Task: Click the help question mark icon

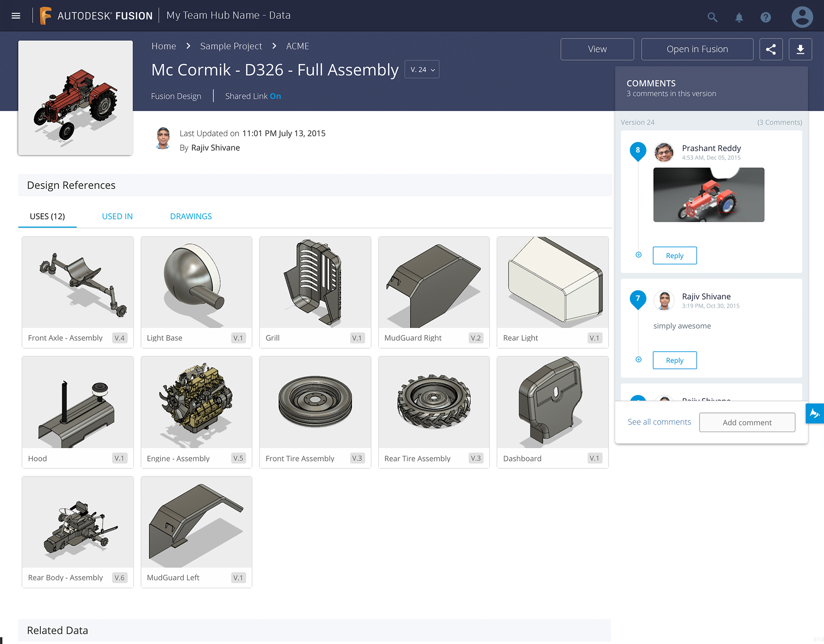Action: pos(766,17)
